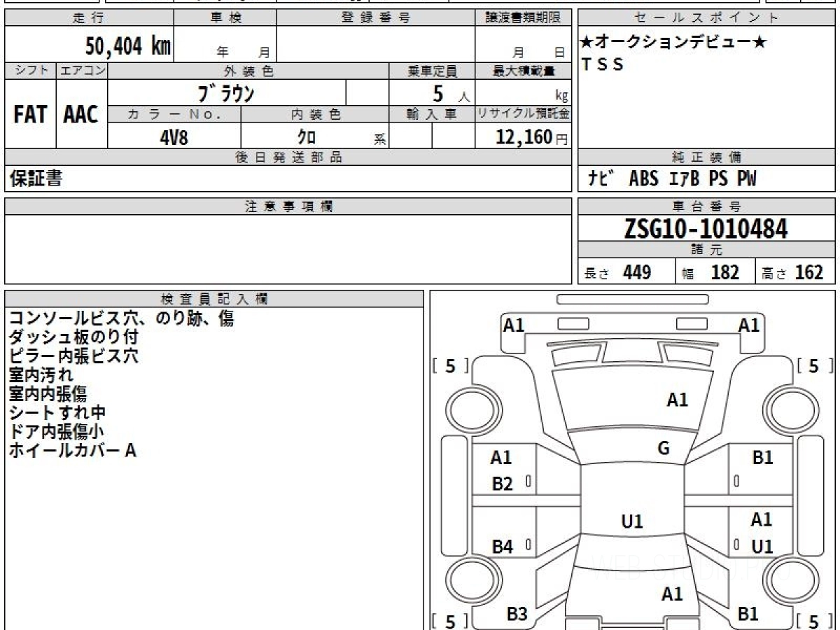Click the 輸入車 header cell
The height and width of the screenshot is (630, 840).
coord(432,114)
